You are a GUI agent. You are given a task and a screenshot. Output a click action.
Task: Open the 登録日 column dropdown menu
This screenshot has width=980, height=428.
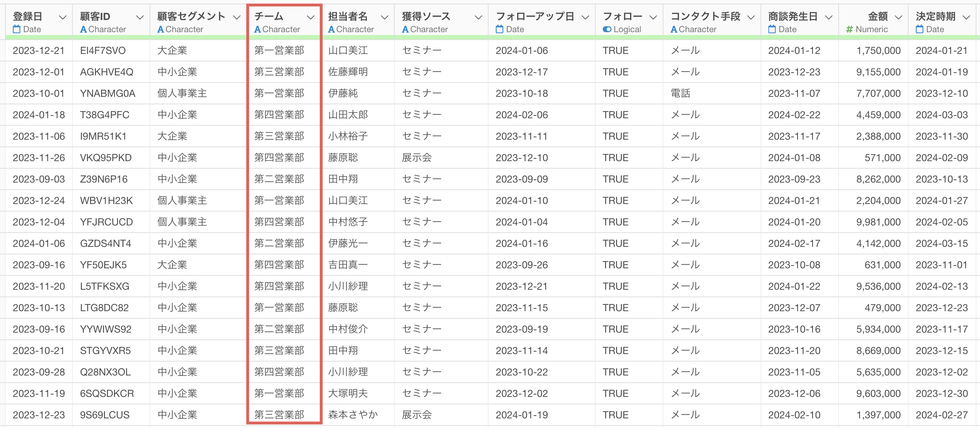pos(63,17)
